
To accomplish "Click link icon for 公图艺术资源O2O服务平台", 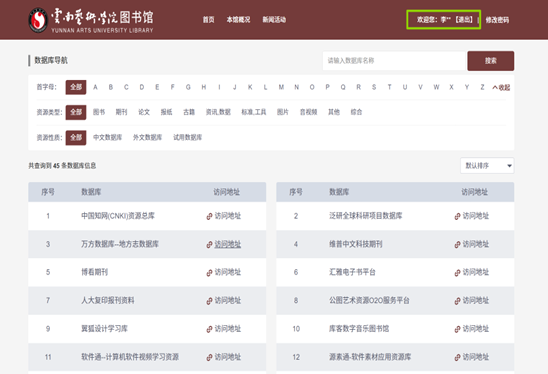I will [x=457, y=301].
